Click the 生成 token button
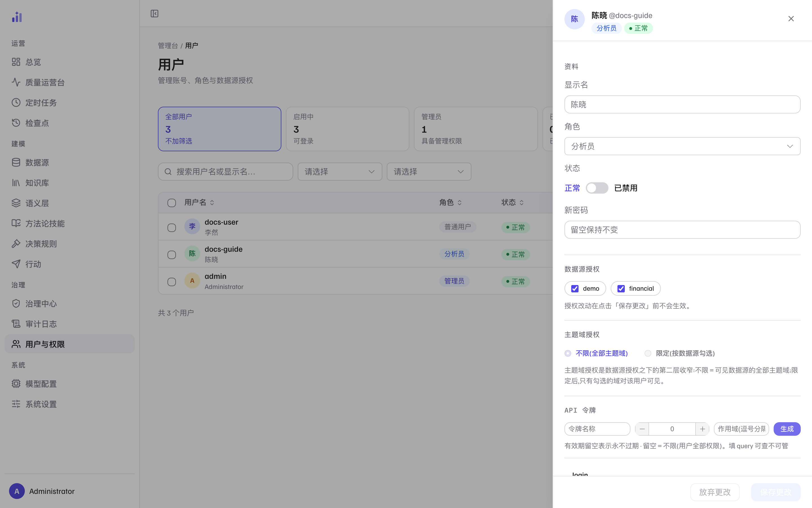Viewport: 812px width, 508px height. coord(787,429)
